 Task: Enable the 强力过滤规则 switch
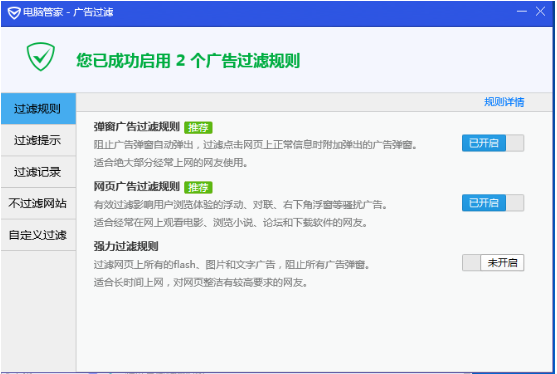click(x=493, y=263)
